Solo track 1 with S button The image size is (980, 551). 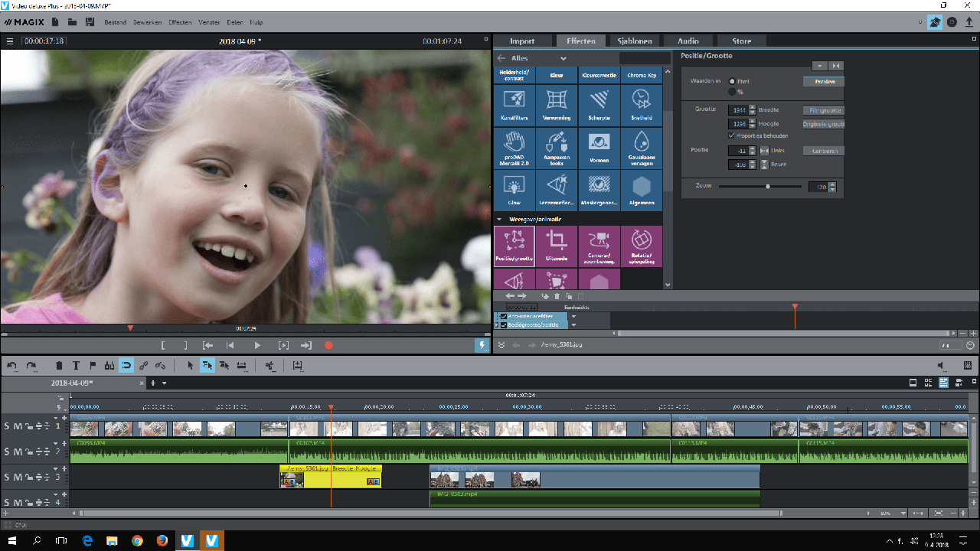pos(7,426)
